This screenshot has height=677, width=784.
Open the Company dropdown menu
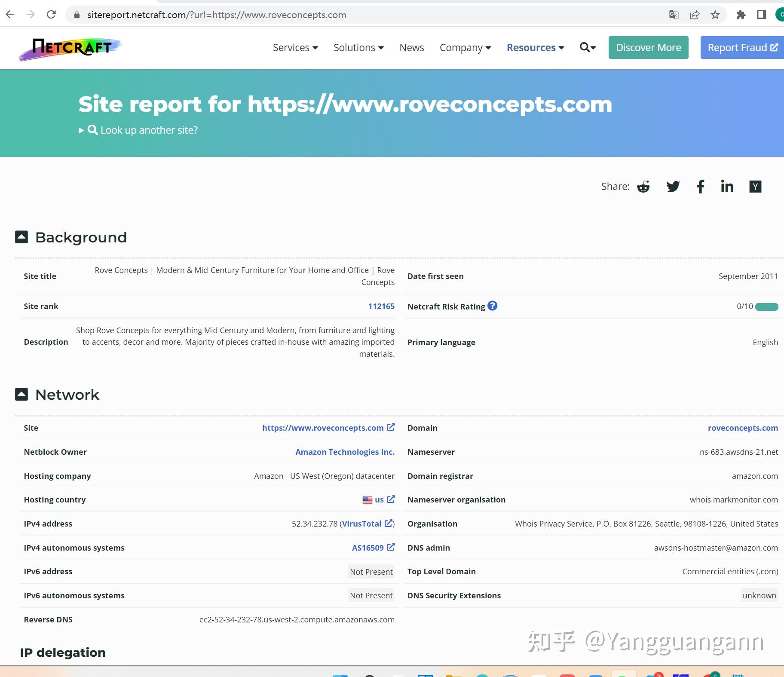click(x=465, y=48)
